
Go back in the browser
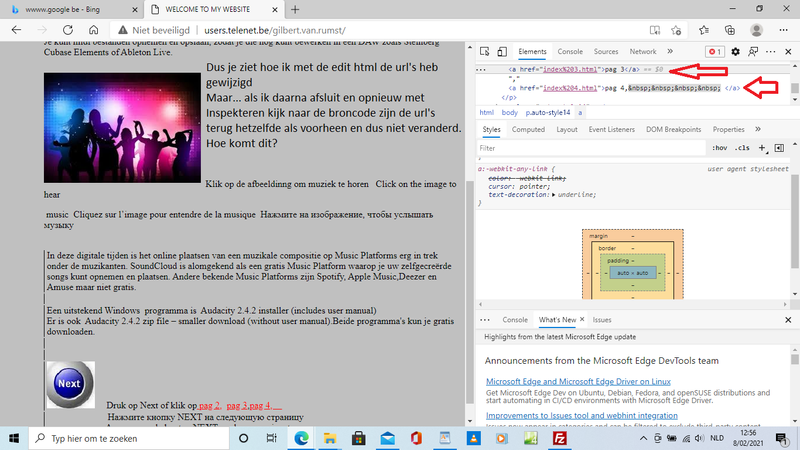pos(16,30)
